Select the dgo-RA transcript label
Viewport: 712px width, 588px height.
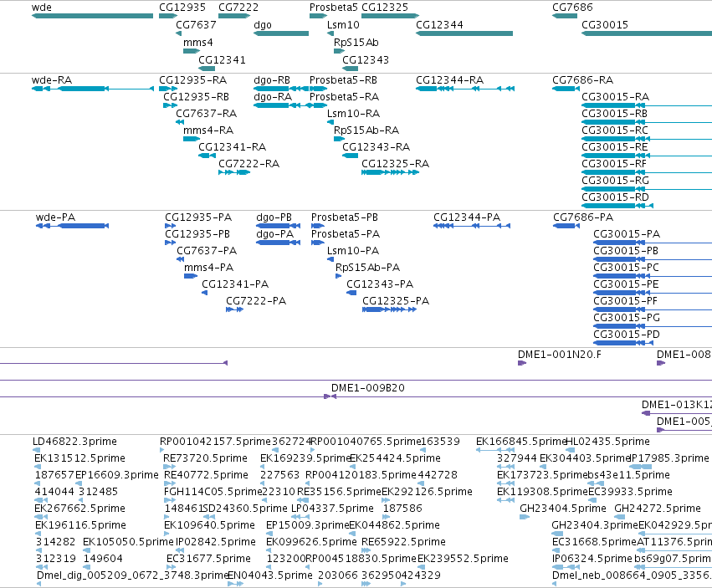click(x=273, y=97)
